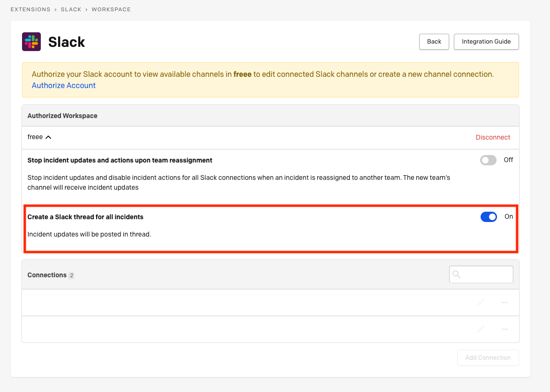The height and width of the screenshot is (392, 550).
Task: Toggle Stop incident updates upon team reassignment switch
Action: [488, 160]
